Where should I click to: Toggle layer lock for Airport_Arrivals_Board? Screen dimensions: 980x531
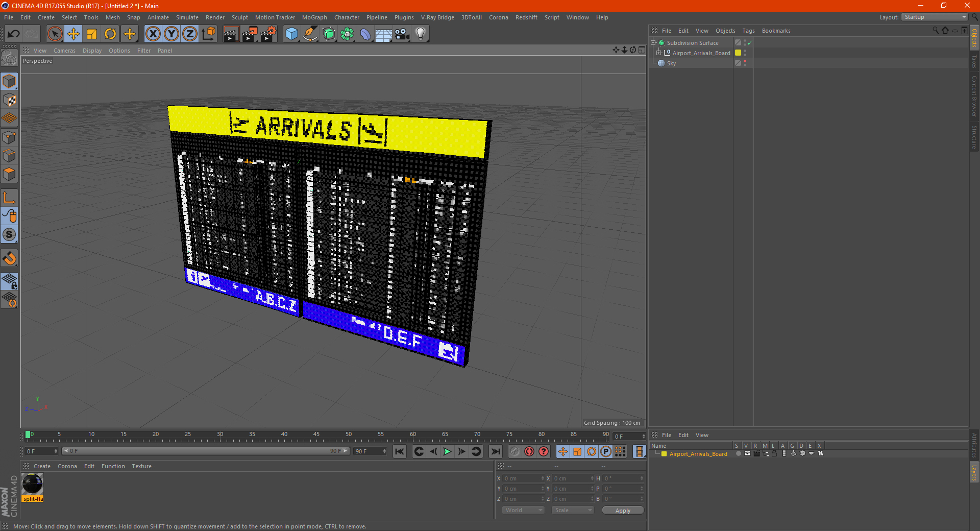774,453
